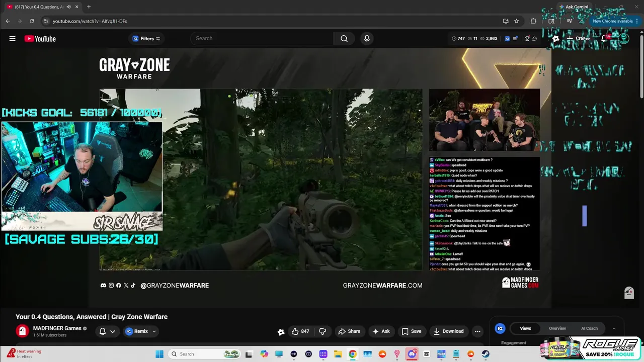Go back to previous page
Screen dimensions: 644x362
[x=8, y=21]
